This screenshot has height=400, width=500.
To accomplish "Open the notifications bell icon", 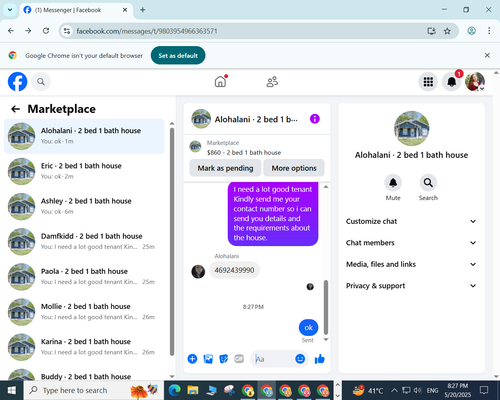I will pos(452,82).
